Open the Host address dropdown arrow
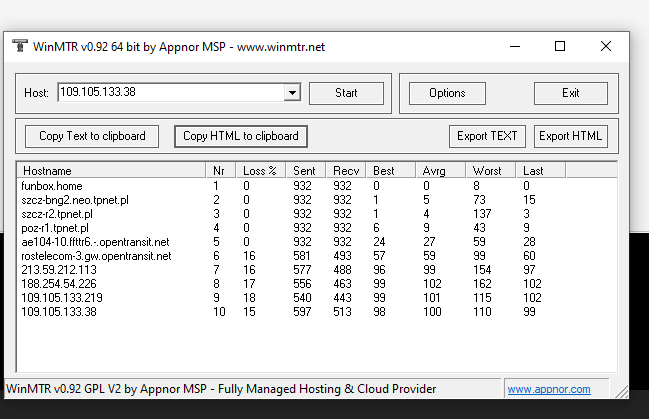649x419 pixels. (x=292, y=93)
